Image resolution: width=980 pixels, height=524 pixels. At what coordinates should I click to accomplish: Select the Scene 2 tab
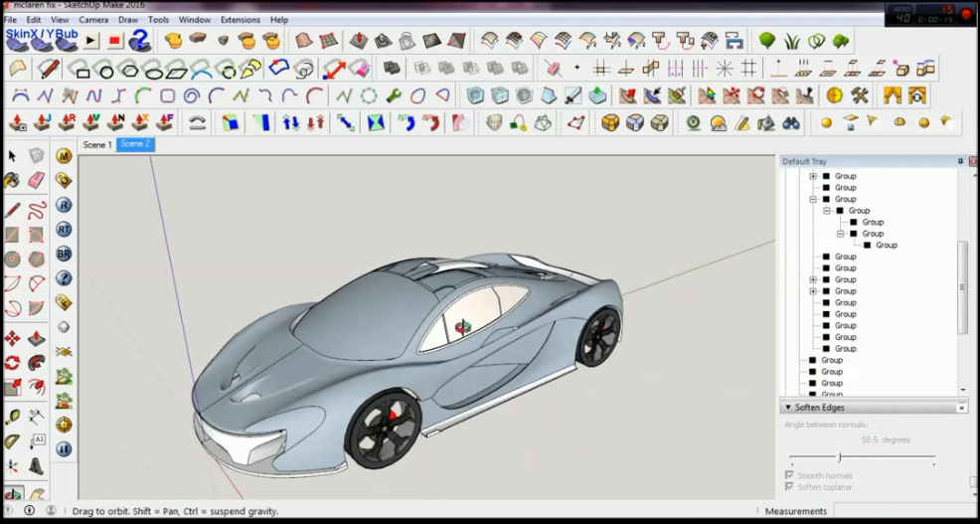point(135,144)
